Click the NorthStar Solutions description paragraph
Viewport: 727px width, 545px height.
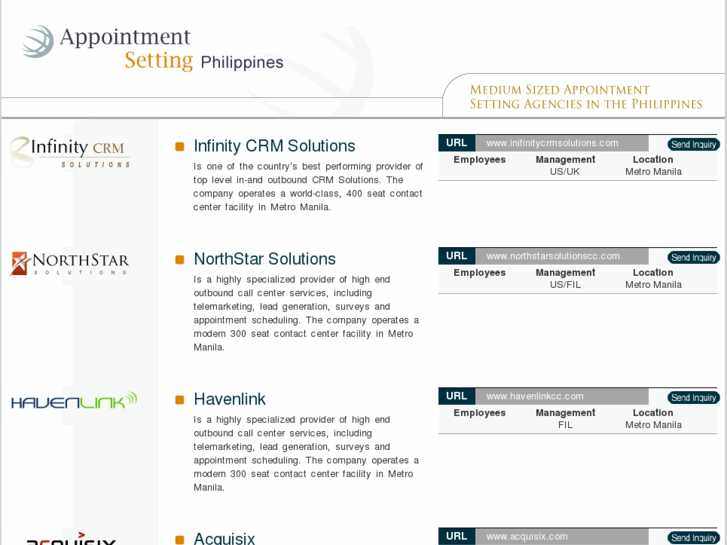(306, 313)
